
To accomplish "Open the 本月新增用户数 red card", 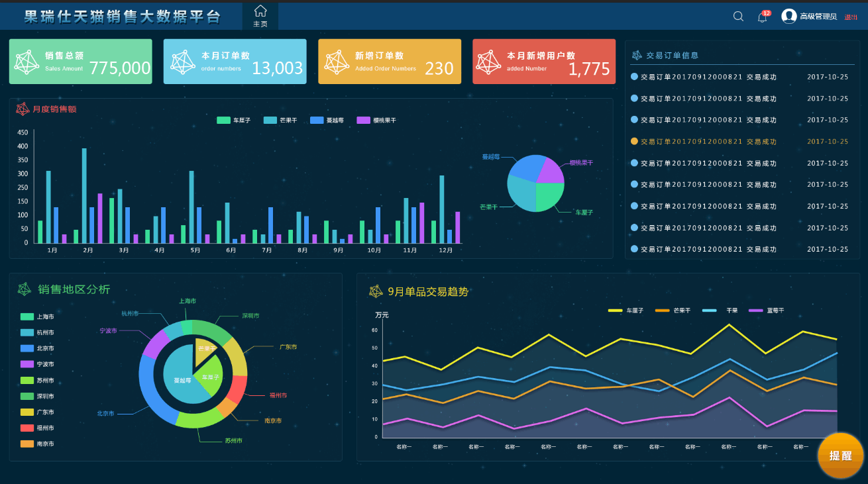I will coord(544,62).
